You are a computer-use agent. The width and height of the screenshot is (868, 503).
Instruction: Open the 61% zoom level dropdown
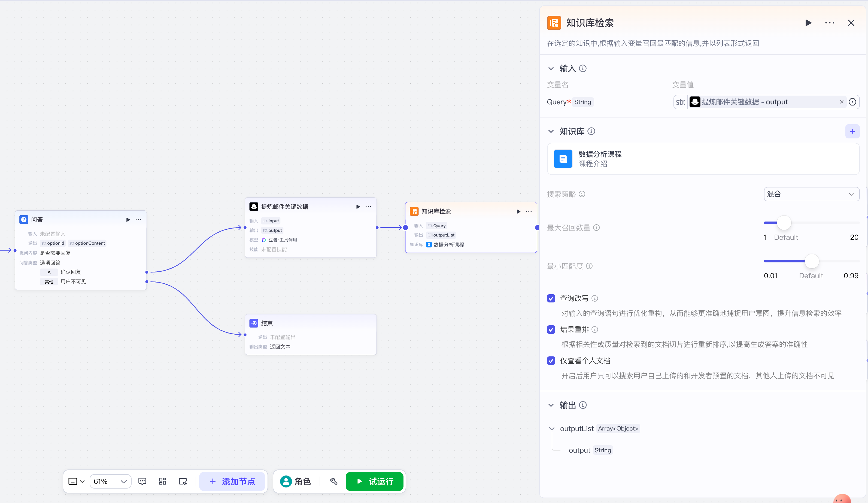110,481
